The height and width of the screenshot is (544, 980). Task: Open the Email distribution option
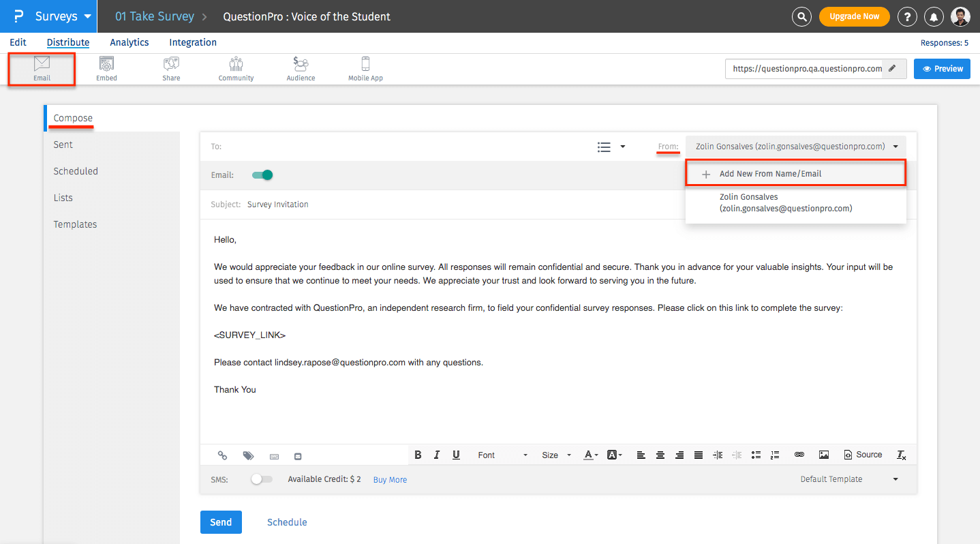[42, 69]
